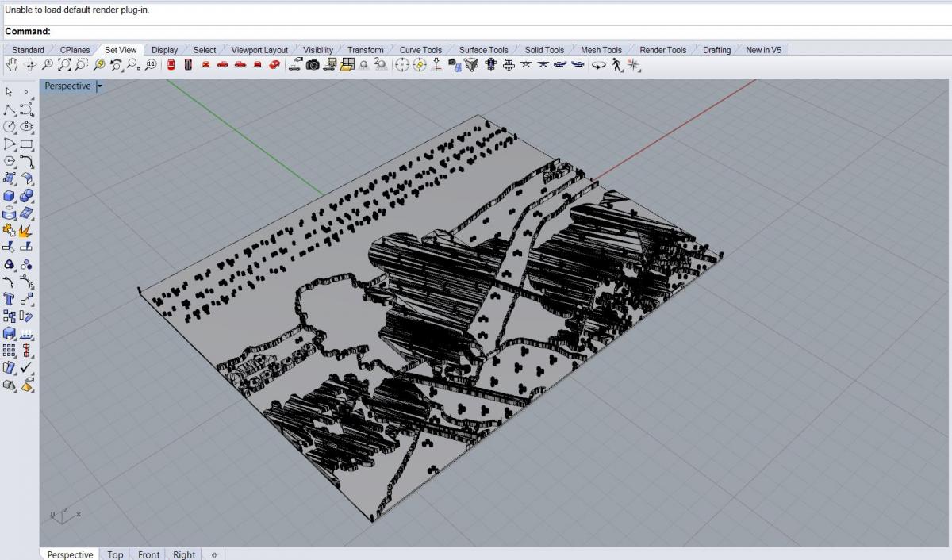
Task: Click the Explode icon in sidebar
Action: tap(27, 231)
